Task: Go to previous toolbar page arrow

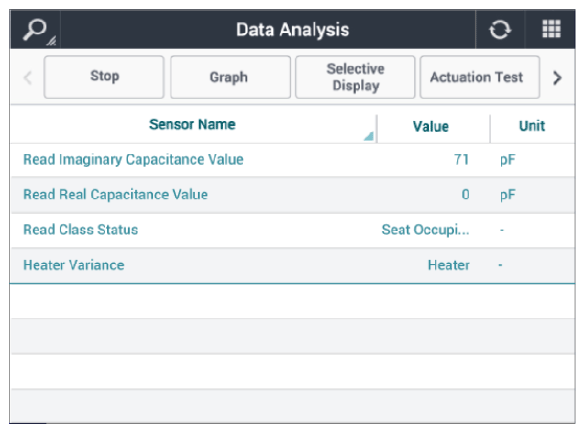Action: tap(28, 78)
